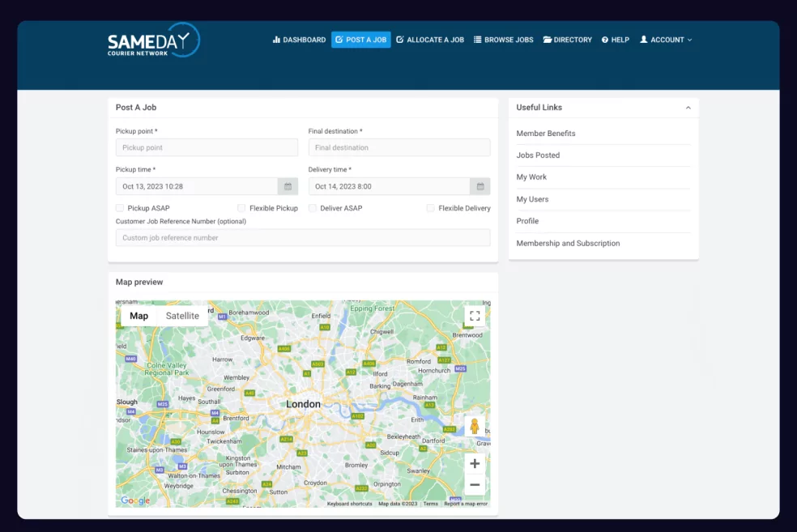Enable the Flexible Pickup checkbox

pos(241,208)
